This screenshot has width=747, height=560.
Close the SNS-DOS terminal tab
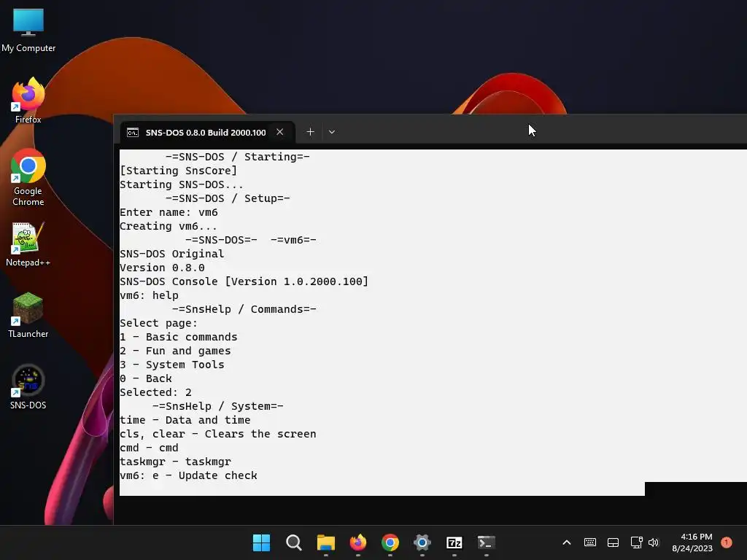click(280, 132)
